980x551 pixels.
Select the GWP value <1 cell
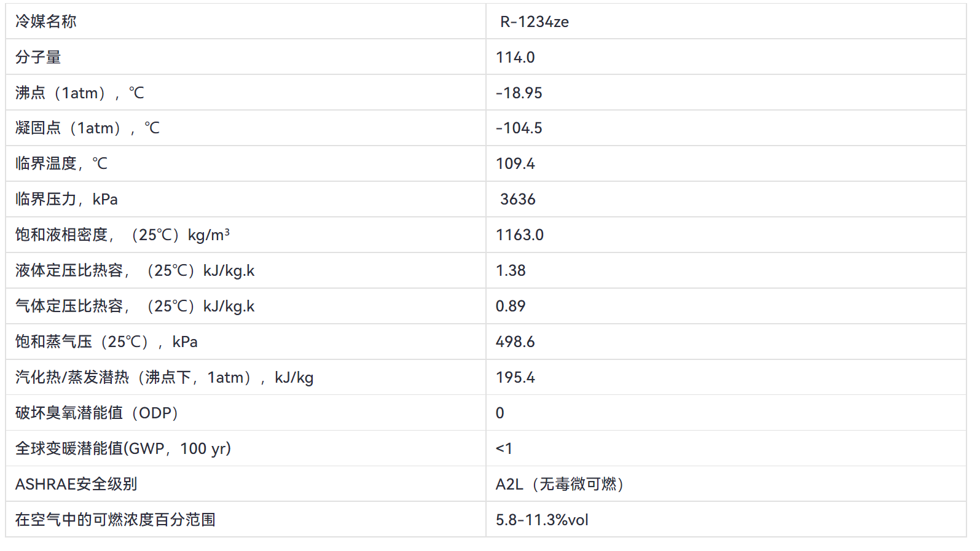pyautogui.click(x=504, y=448)
